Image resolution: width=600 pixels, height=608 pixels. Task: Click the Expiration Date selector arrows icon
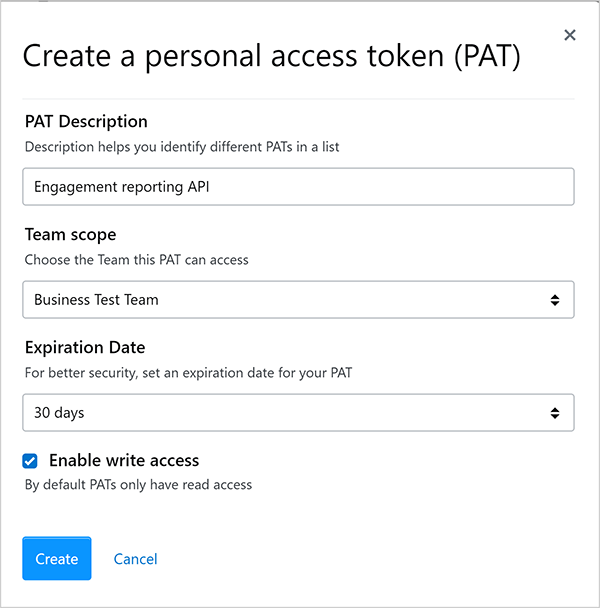555,412
